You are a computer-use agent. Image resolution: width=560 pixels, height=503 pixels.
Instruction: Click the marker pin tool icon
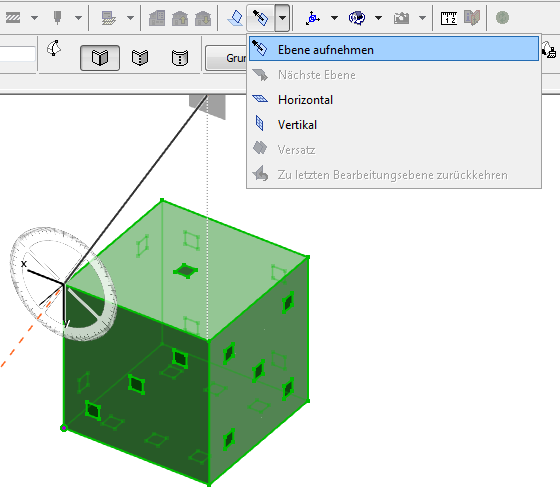pyautogui.click(x=57, y=17)
